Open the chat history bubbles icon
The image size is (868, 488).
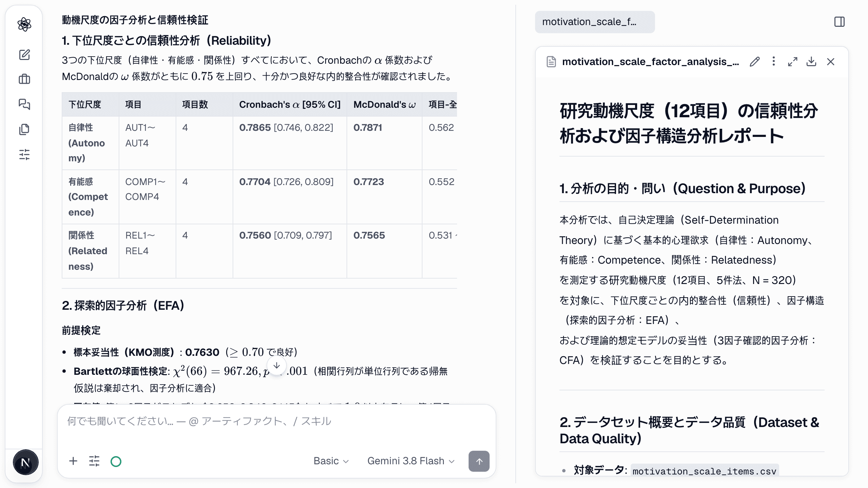[24, 104]
